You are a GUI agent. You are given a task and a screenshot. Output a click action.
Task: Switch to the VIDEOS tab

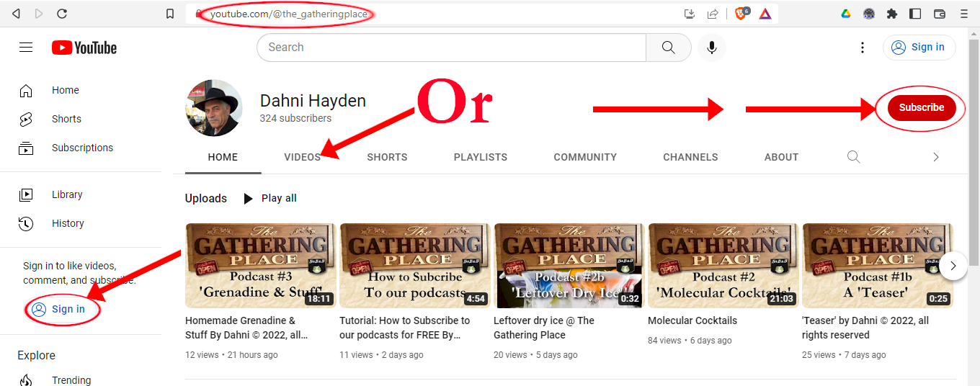tap(303, 157)
